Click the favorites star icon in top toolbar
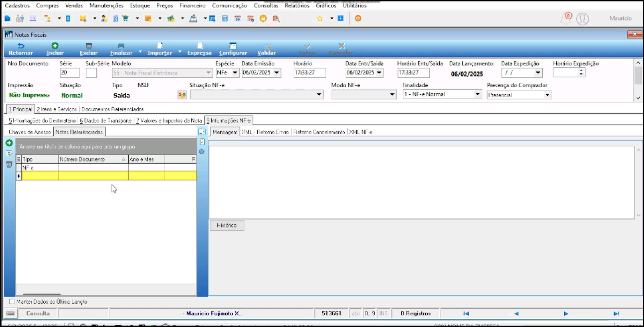This screenshot has height=327, width=644. click(320, 18)
